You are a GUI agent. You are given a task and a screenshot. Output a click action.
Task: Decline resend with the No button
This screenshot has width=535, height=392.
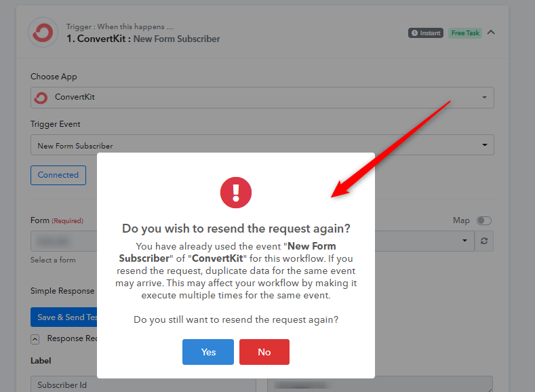[264, 352]
